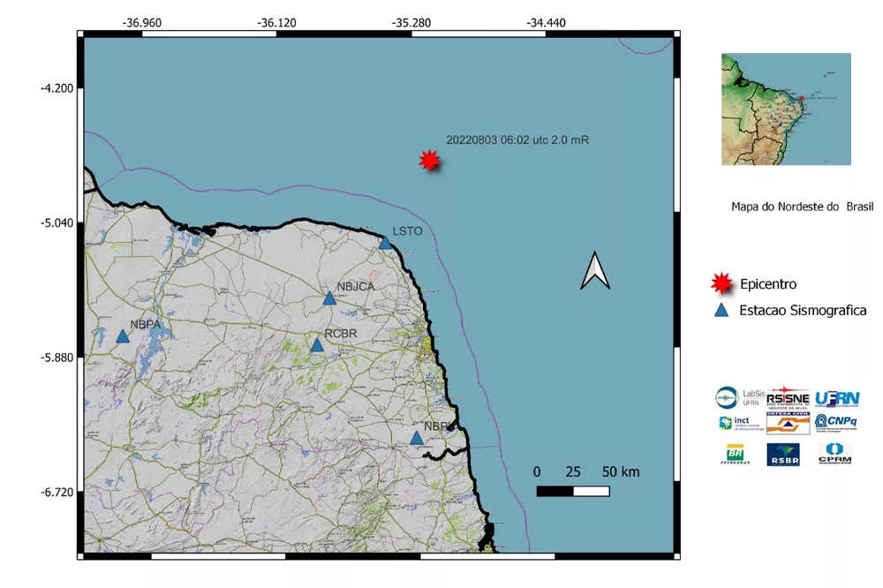Click the NBPV station triangle near the coast

click(x=417, y=438)
